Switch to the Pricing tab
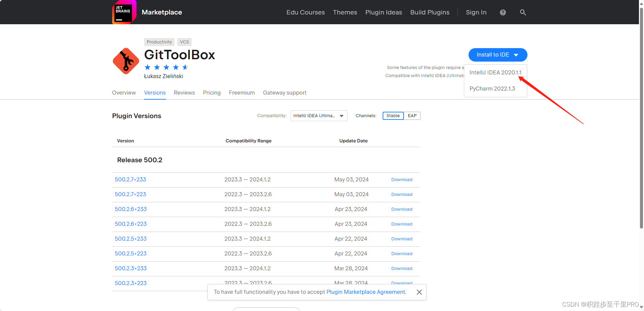Image resolution: width=644 pixels, height=311 pixels. [x=212, y=93]
